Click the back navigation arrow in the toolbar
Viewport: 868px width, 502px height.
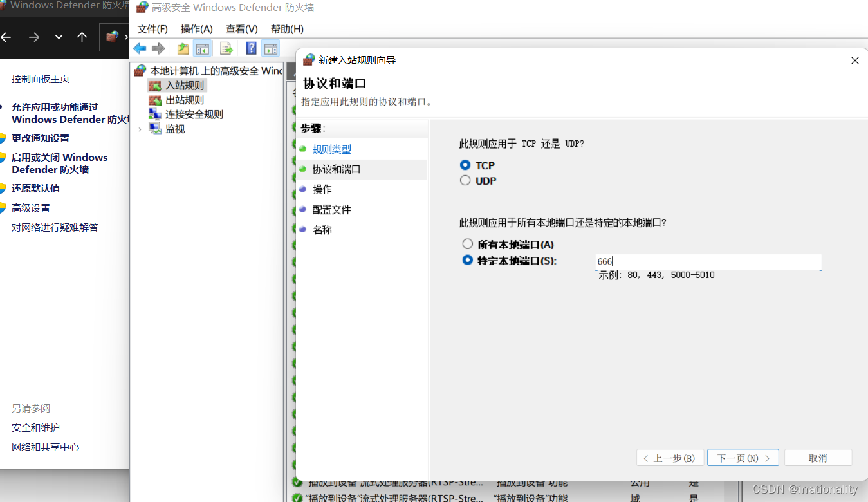point(140,48)
